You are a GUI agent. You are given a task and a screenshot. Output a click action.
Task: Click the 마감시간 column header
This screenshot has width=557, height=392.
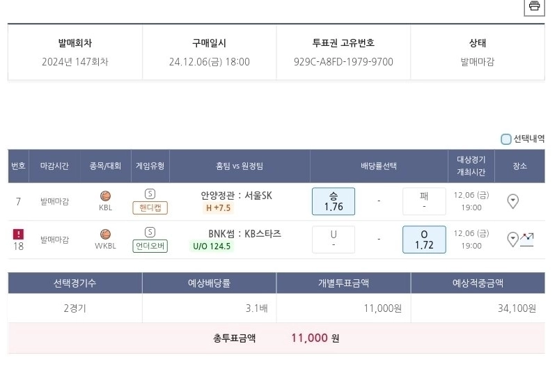pos(54,166)
